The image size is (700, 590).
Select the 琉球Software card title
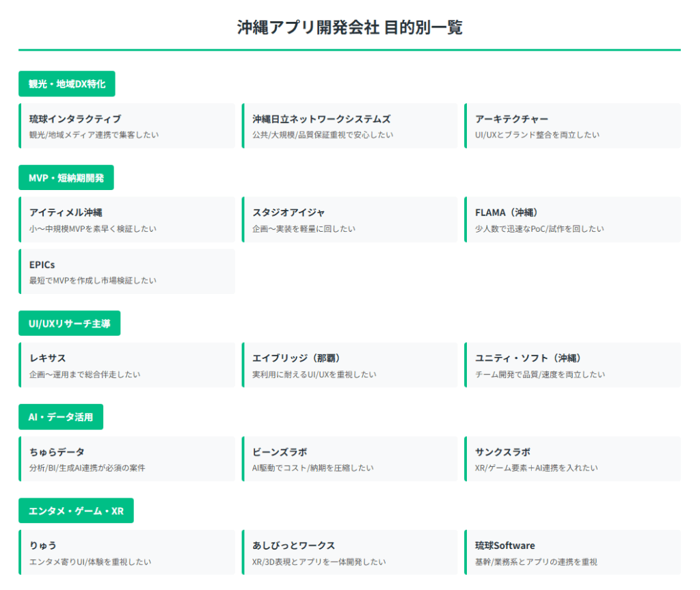505,546
